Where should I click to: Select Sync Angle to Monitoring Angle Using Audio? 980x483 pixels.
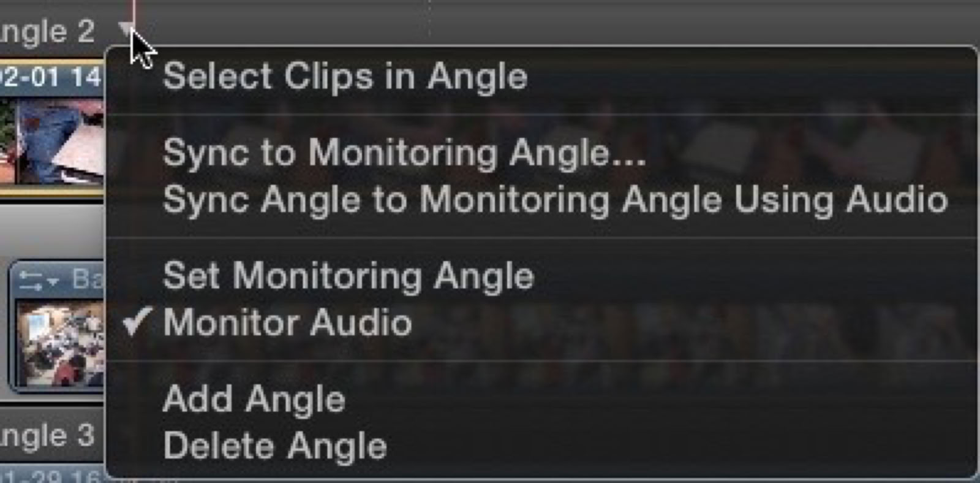coord(555,200)
